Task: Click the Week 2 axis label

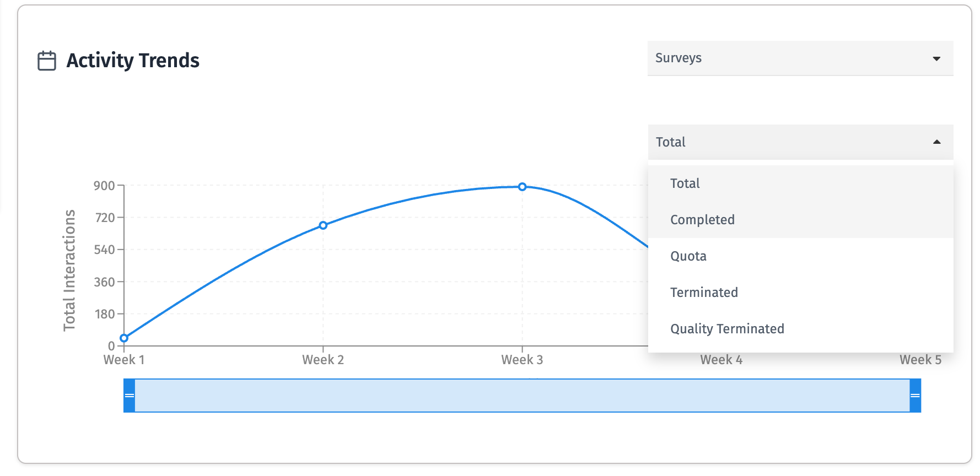Action: 323,360
